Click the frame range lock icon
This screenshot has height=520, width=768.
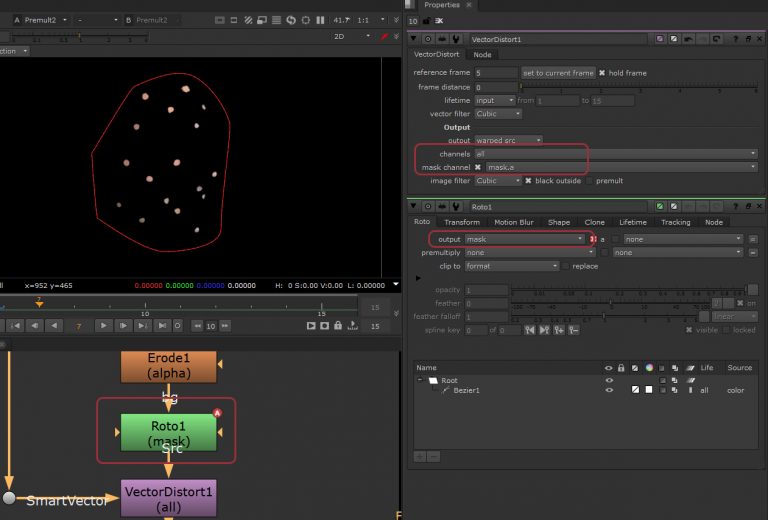point(338,325)
